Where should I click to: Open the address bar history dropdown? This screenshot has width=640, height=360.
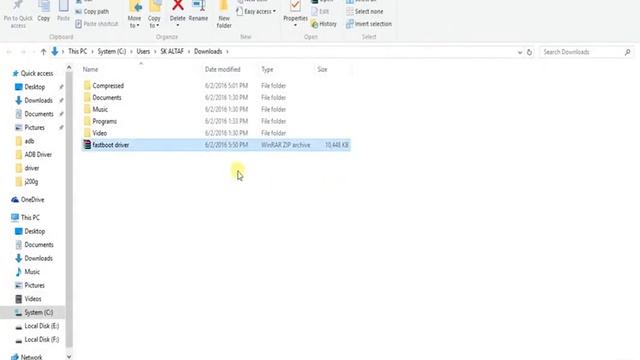coord(520,52)
